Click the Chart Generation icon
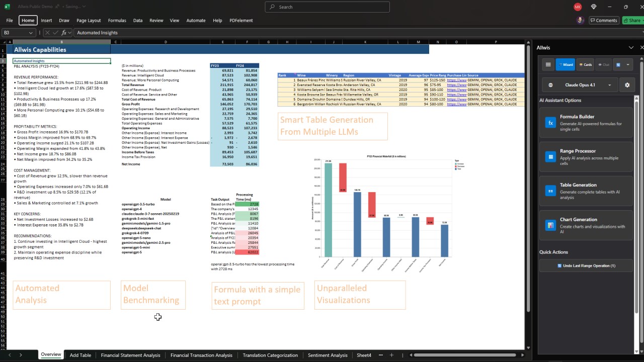The width and height of the screenshot is (644, 362). (550, 225)
